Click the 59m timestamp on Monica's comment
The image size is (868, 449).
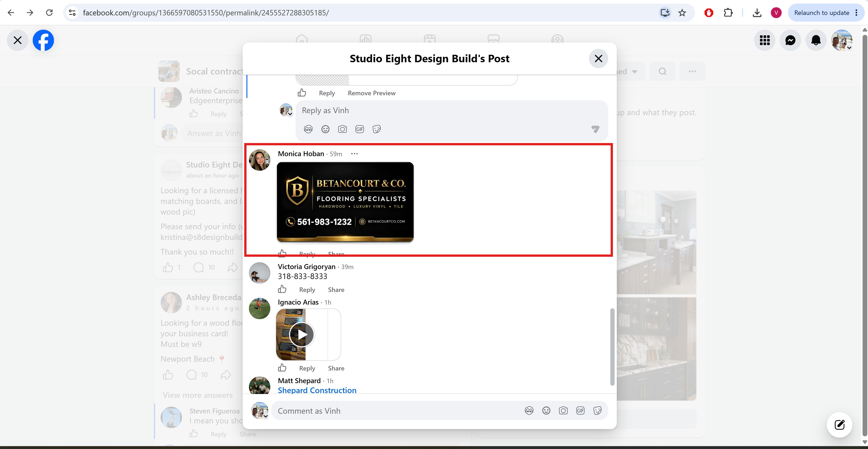(x=336, y=154)
